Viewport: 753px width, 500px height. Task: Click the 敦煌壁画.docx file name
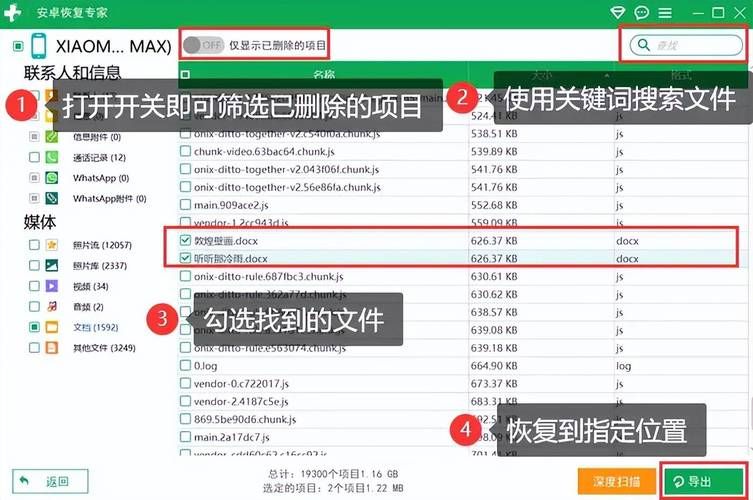coord(226,241)
